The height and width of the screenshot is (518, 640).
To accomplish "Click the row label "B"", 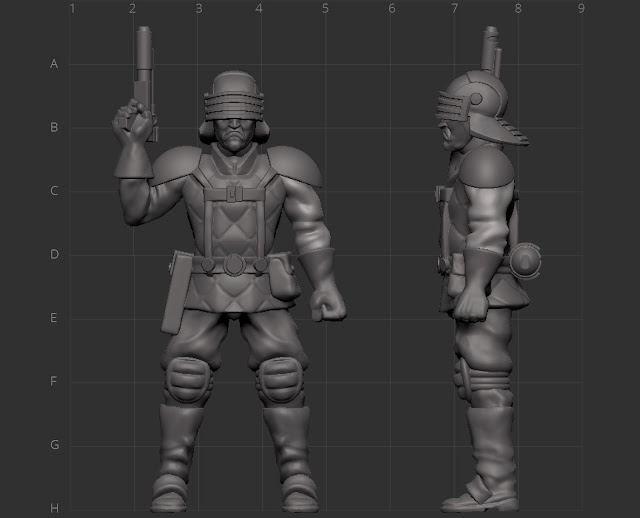I will click(x=54, y=127).
